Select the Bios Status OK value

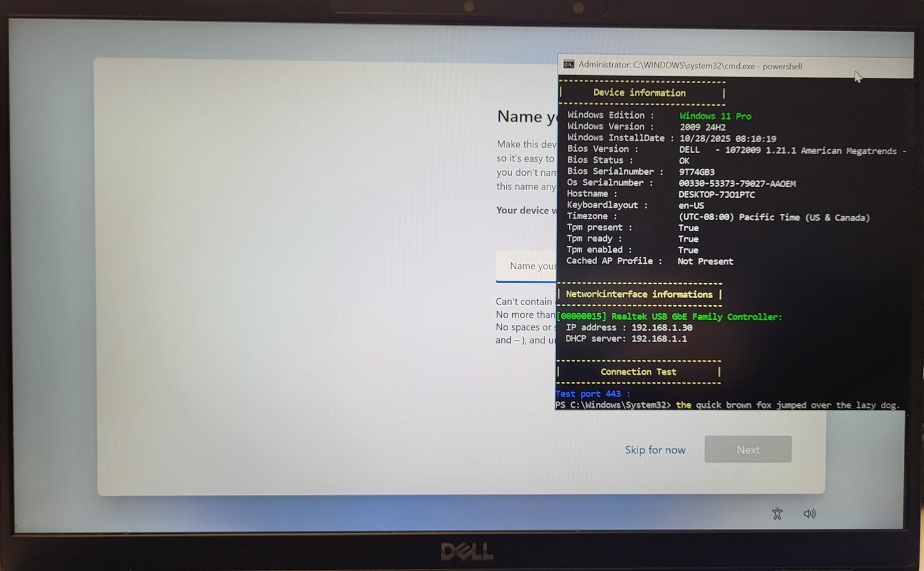pos(684,161)
